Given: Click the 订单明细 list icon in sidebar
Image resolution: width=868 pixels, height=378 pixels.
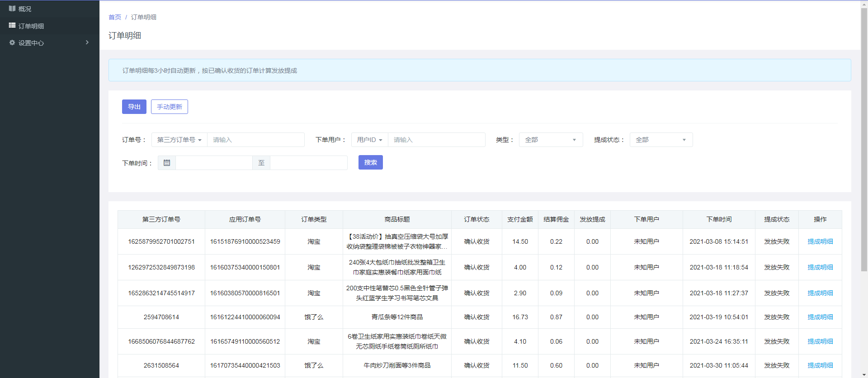Looking at the screenshot, I should click(12, 26).
